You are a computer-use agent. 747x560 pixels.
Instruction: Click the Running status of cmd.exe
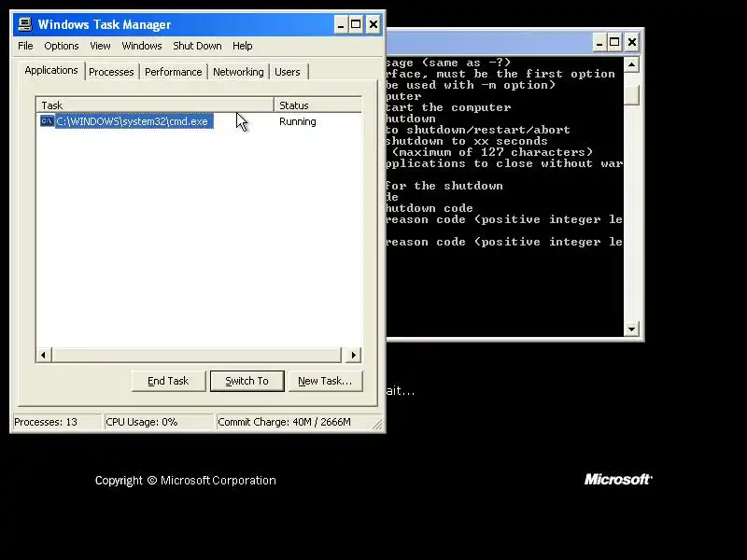(x=297, y=121)
